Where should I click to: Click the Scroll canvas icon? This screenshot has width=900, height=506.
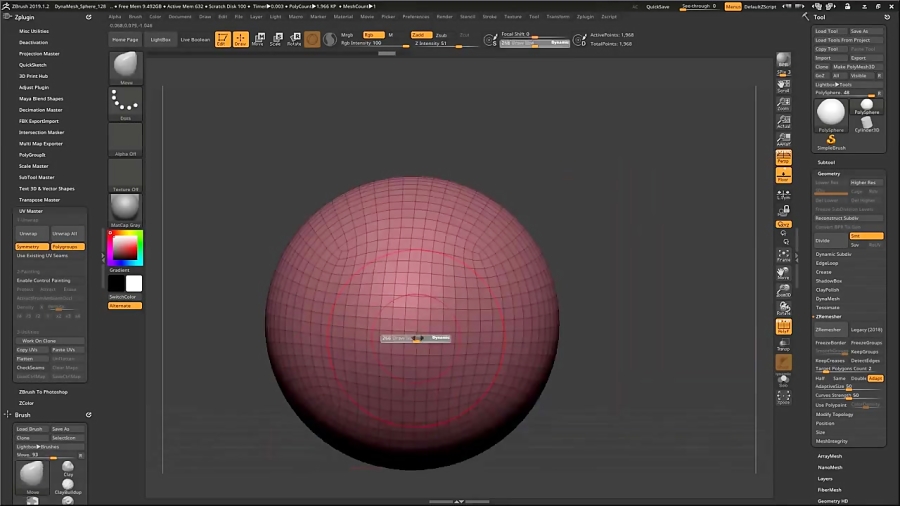click(783, 86)
